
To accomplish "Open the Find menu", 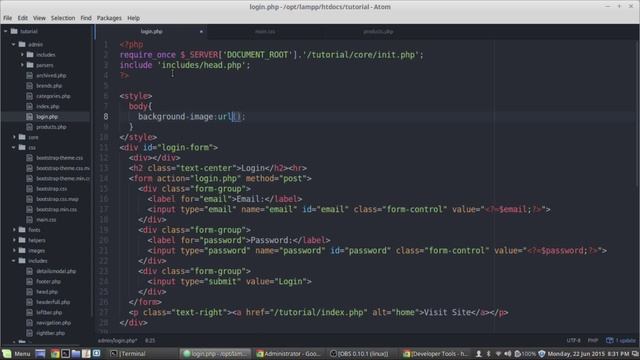I will pyautogui.click(x=86, y=18).
